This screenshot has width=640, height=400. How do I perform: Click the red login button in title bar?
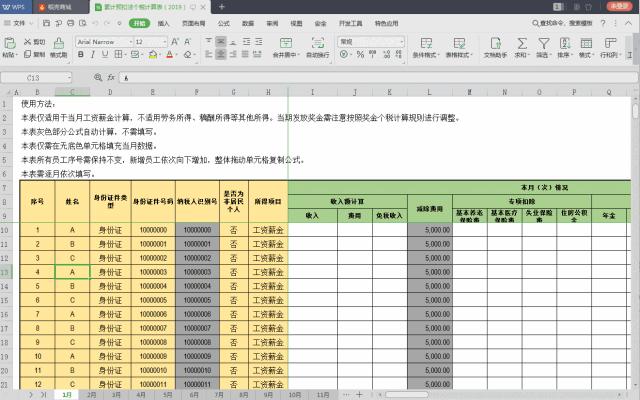(x=619, y=7)
